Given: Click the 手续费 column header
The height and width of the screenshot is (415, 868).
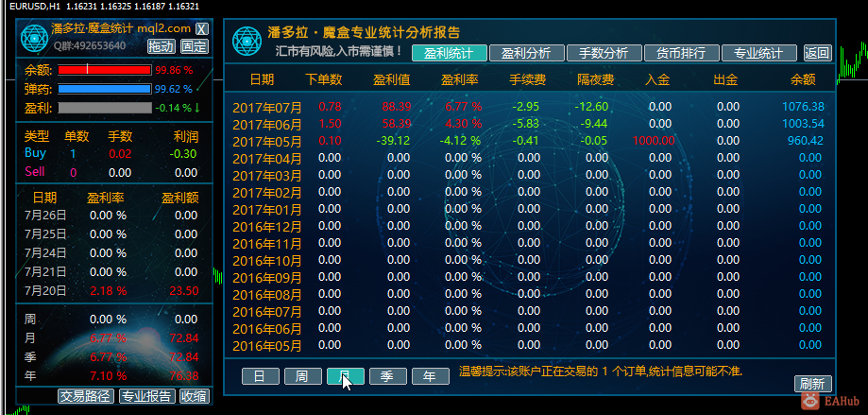Looking at the screenshot, I should [x=528, y=79].
